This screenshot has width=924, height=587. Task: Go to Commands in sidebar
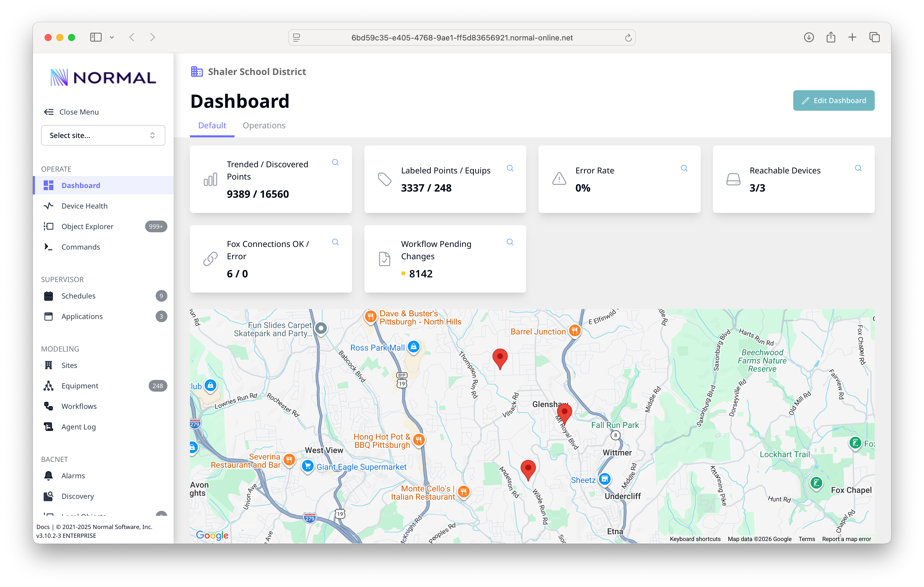(81, 247)
